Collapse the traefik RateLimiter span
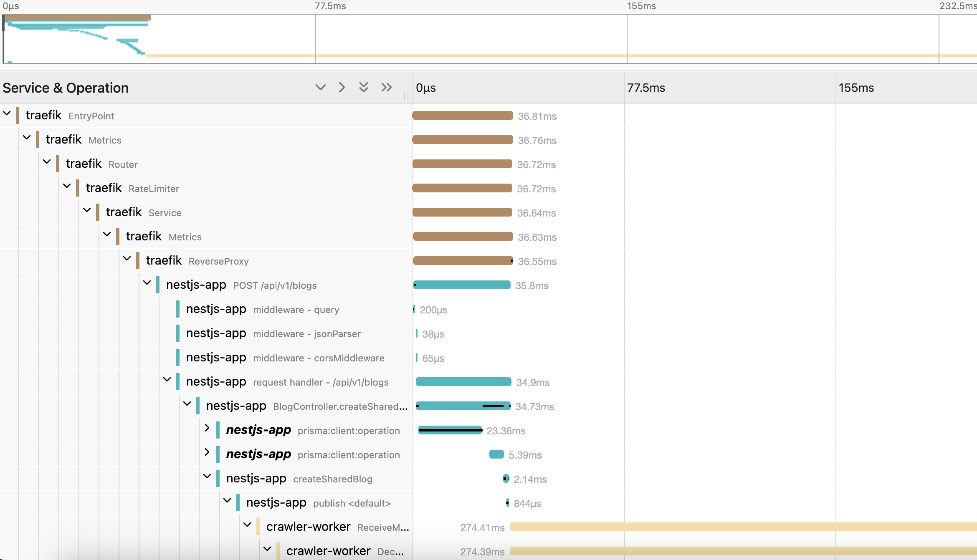Image resolution: width=977 pixels, height=560 pixels. (67, 186)
